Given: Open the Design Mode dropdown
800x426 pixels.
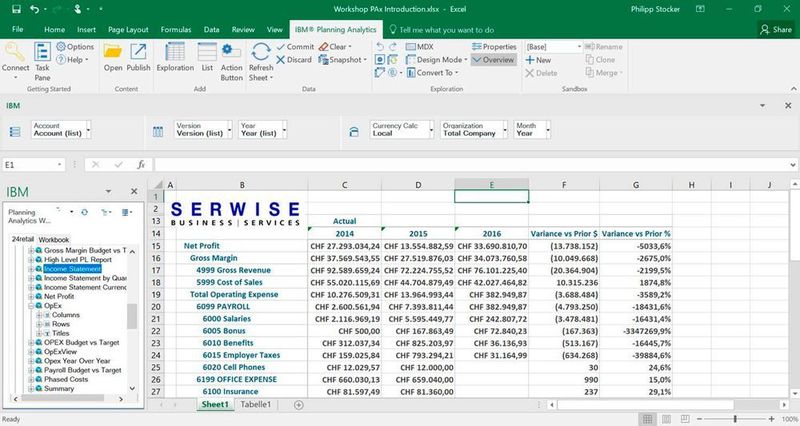Looking at the screenshot, I should click(x=437, y=60).
